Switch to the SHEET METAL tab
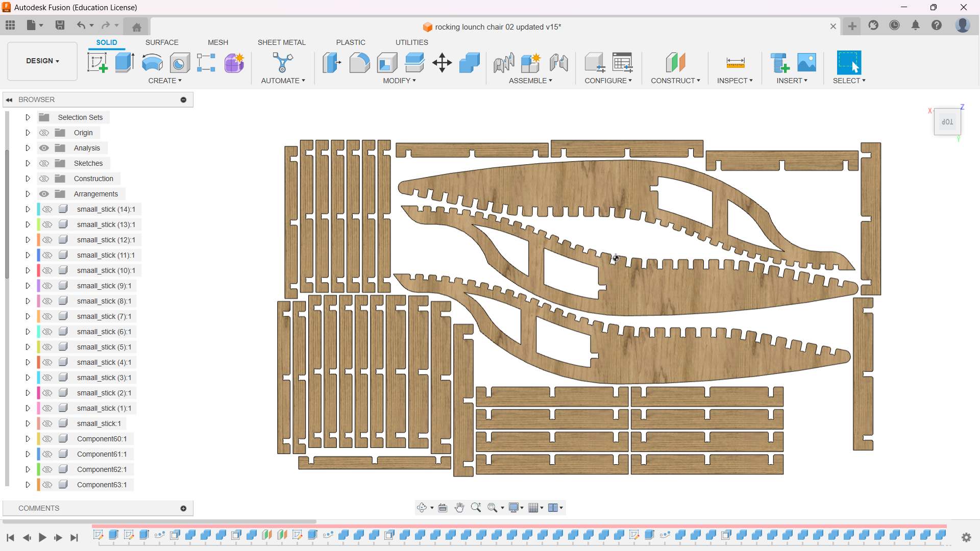Image resolution: width=980 pixels, height=551 pixels. (281, 42)
